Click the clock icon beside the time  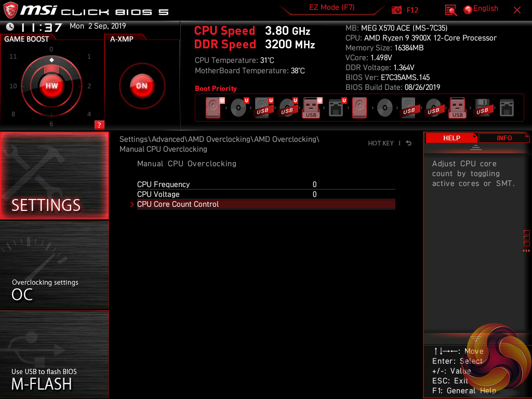coord(10,26)
